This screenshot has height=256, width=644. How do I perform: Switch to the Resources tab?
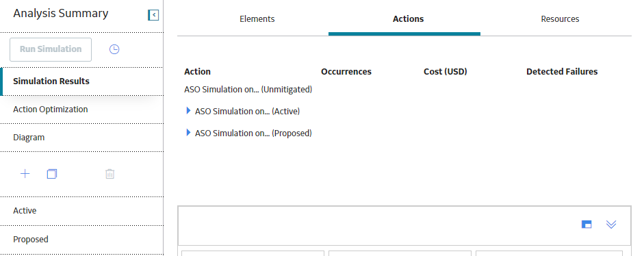(x=560, y=19)
